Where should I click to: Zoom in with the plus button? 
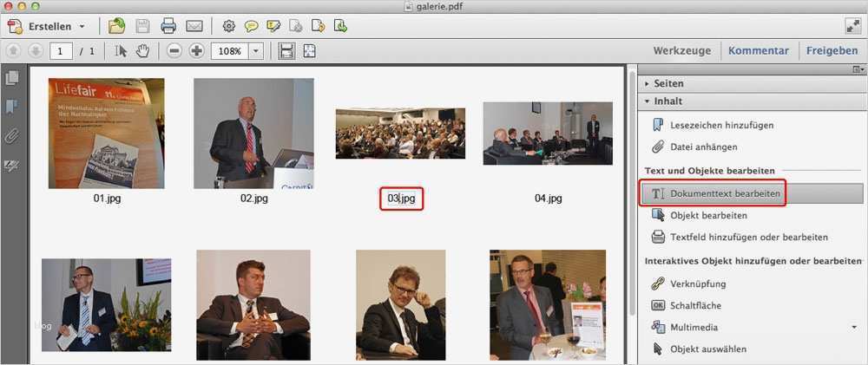(x=196, y=51)
